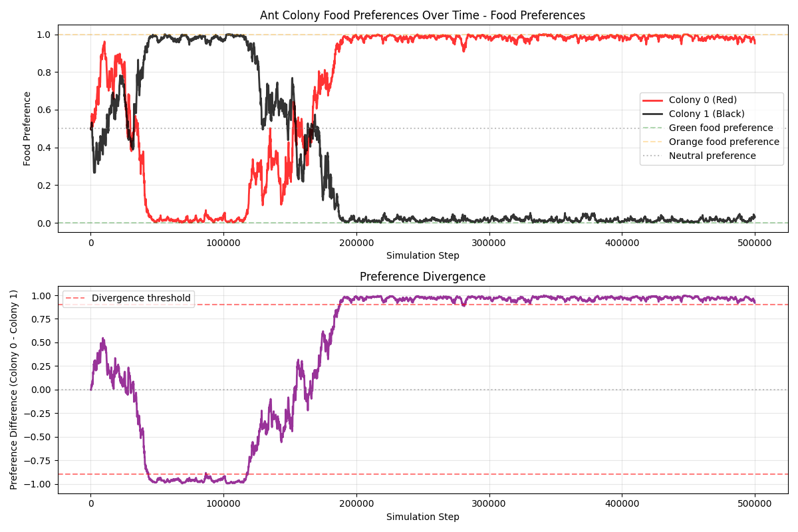
Task: Select the 'Colony 1 (Black)' legend label
Action: pos(706,114)
